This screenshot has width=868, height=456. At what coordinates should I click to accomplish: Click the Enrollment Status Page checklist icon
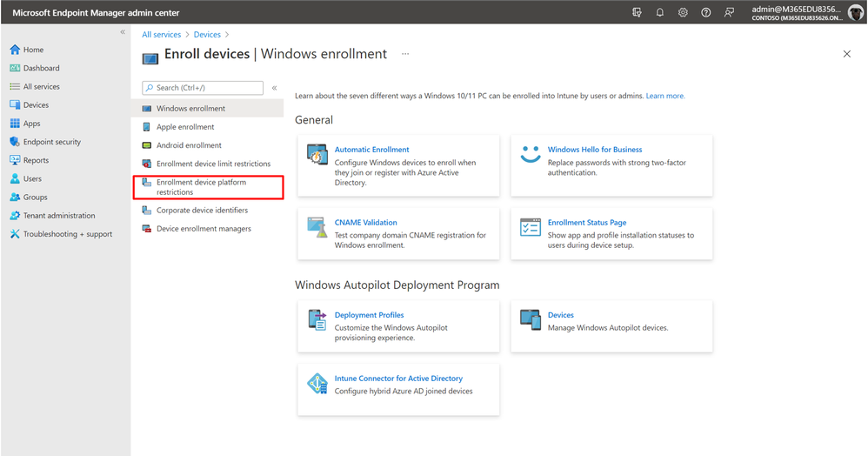pyautogui.click(x=531, y=227)
